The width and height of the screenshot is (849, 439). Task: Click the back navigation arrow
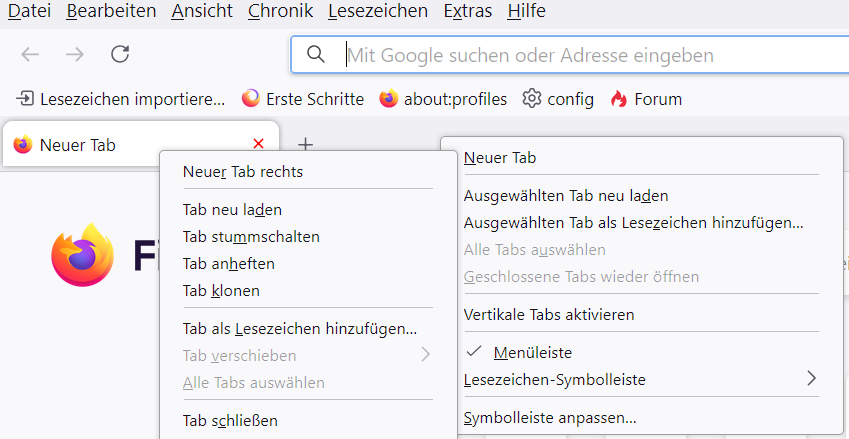[x=30, y=55]
